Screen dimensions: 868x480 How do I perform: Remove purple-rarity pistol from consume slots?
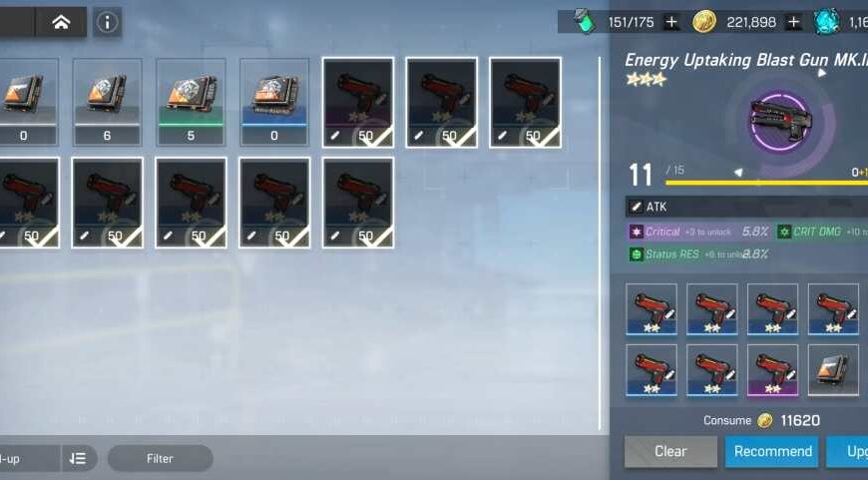click(x=773, y=370)
